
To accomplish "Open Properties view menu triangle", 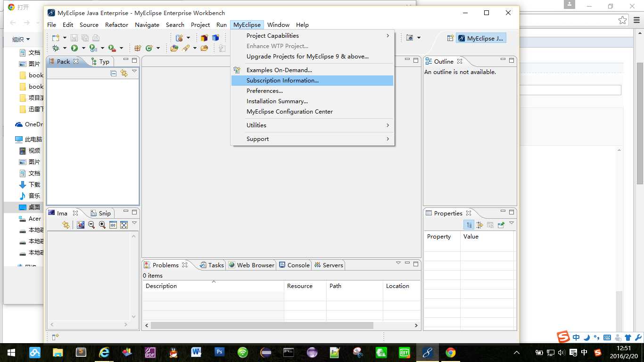I will [x=512, y=223].
